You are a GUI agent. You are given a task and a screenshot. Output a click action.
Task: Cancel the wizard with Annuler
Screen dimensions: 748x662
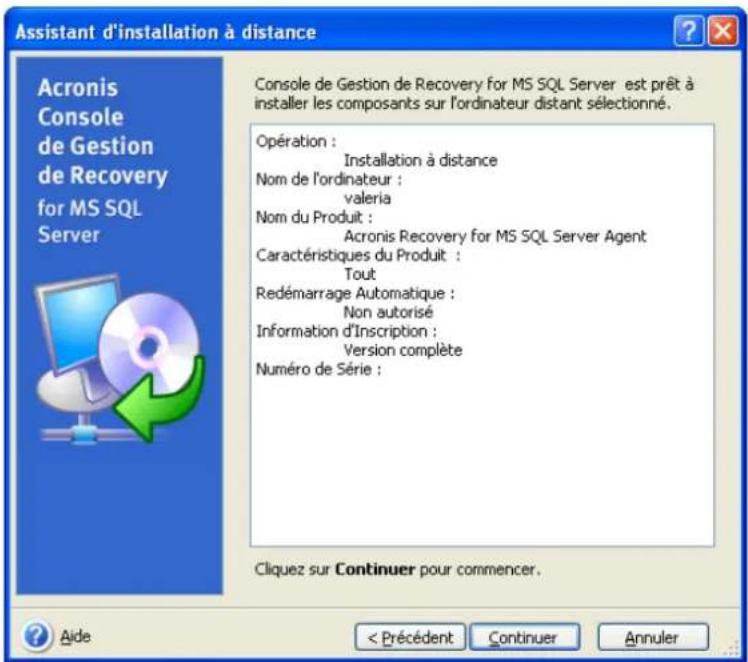coord(653,637)
